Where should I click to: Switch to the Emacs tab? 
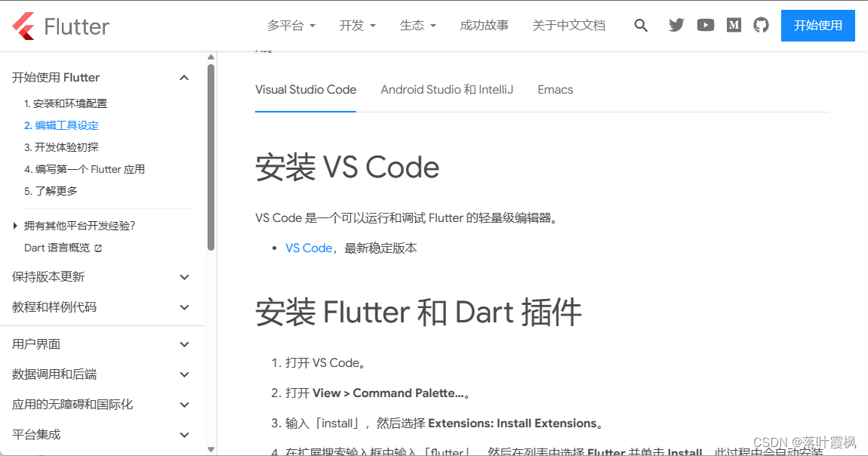[556, 90]
